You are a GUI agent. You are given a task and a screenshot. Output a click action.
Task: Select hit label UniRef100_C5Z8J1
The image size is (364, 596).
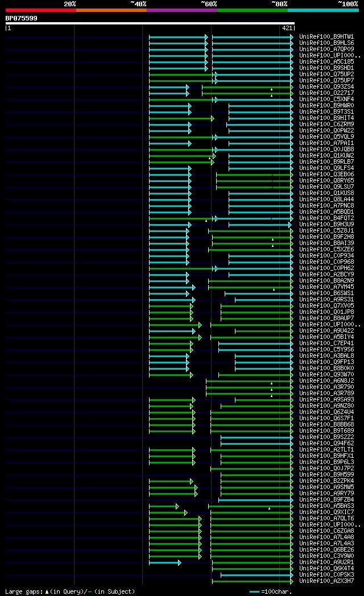click(x=326, y=230)
